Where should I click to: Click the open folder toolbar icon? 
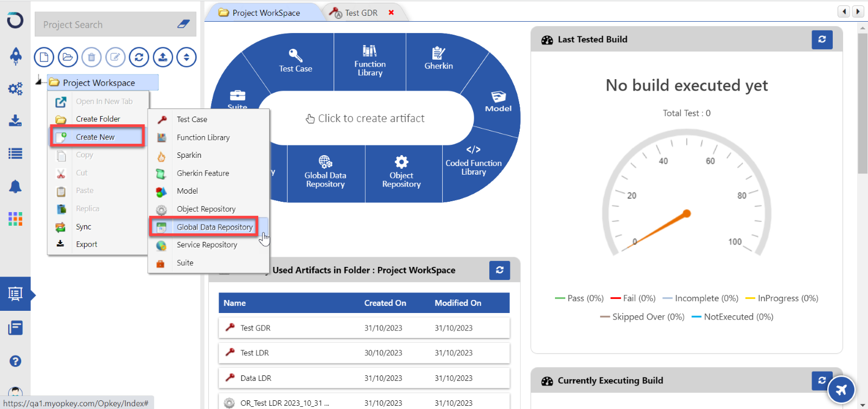click(x=68, y=57)
